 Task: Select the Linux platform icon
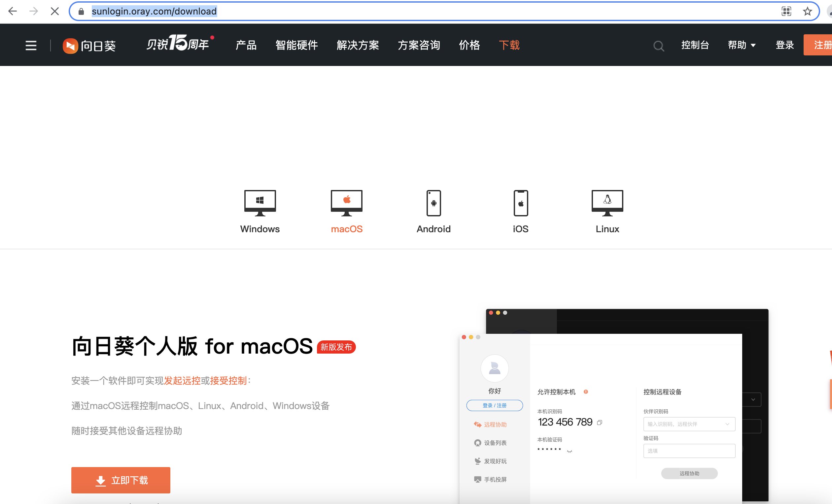pos(607,203)
